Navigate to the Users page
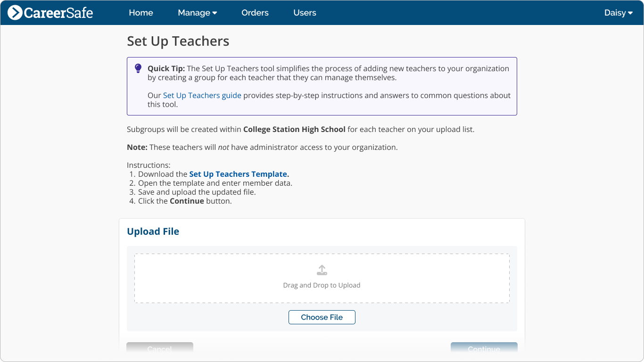Image resolution: width=644 pixels, height=362 pixels. (305, 13)
